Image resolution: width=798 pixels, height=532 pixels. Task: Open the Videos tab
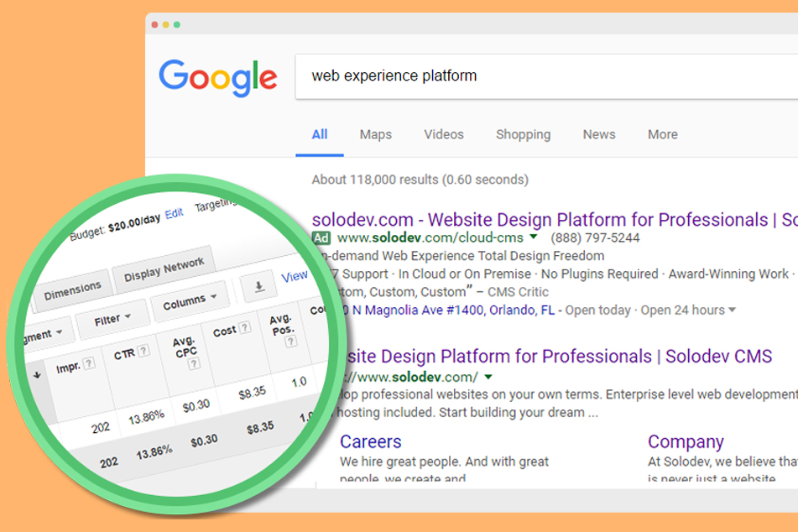444,134
